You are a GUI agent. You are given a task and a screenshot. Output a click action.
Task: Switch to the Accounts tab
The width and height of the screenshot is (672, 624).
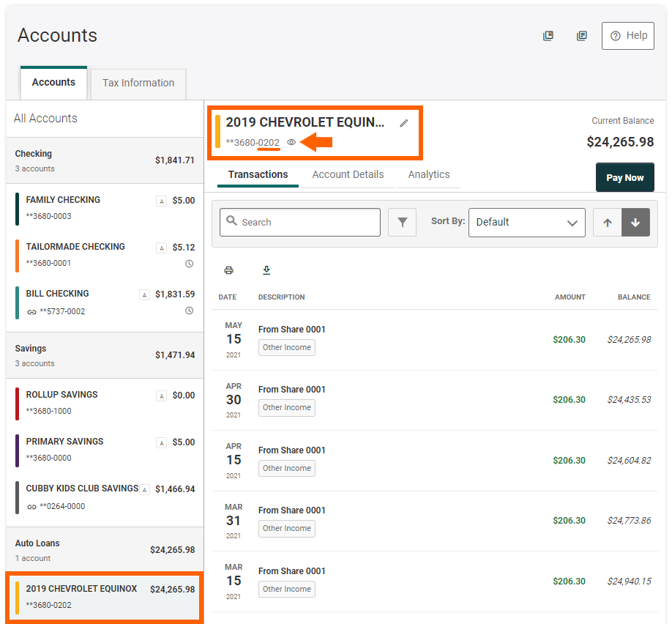(x=53, y=82)
